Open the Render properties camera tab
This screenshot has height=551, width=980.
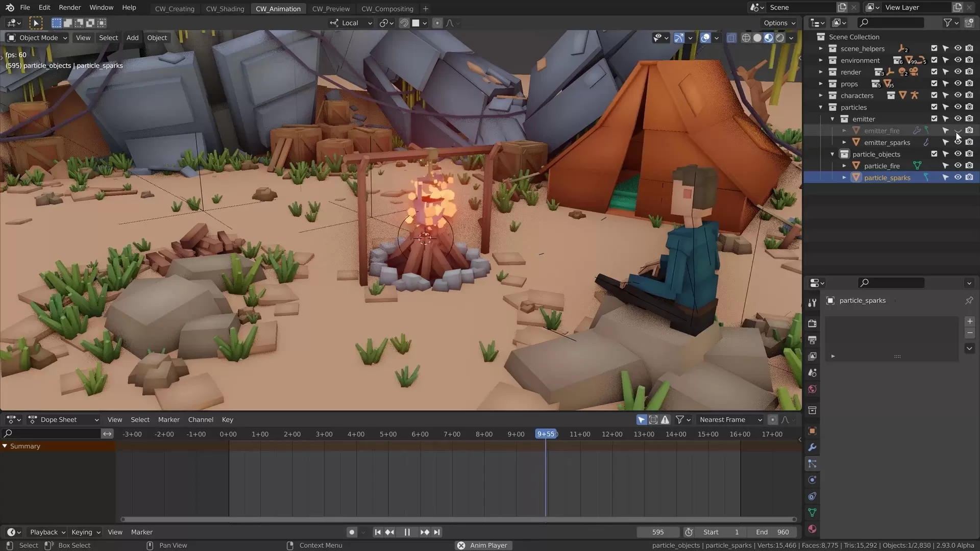812,323
